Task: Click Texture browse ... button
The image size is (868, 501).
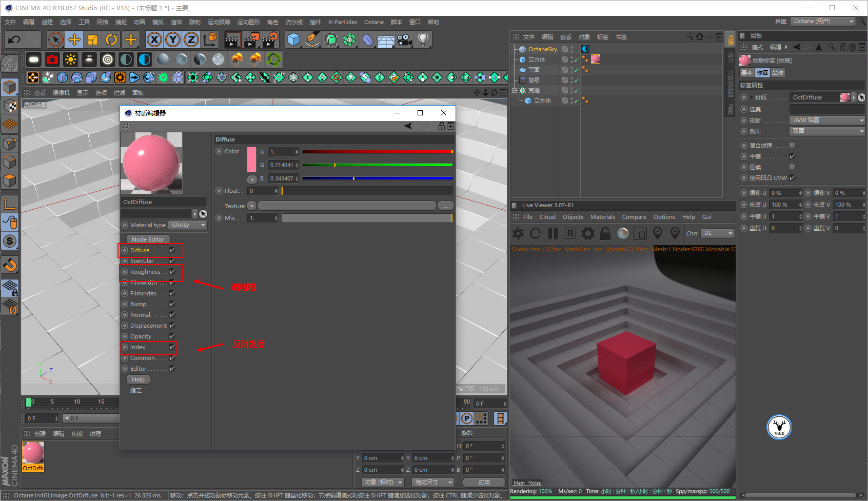Action: [445, 206]
